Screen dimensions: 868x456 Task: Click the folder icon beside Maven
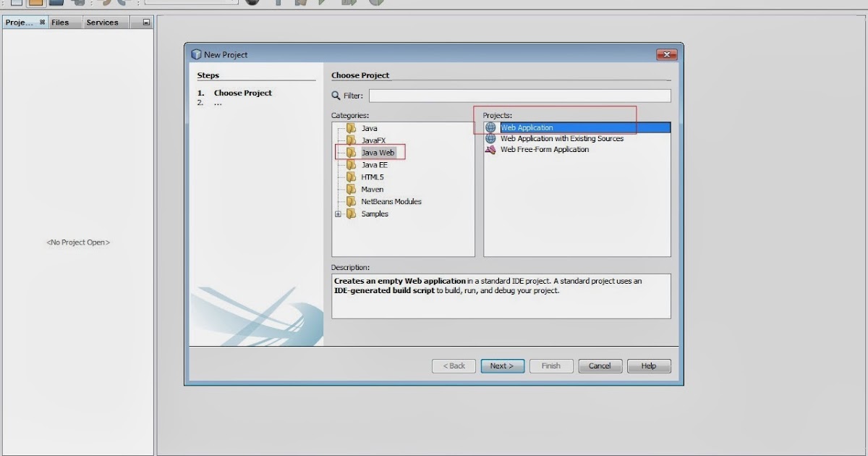coord(351,190)
